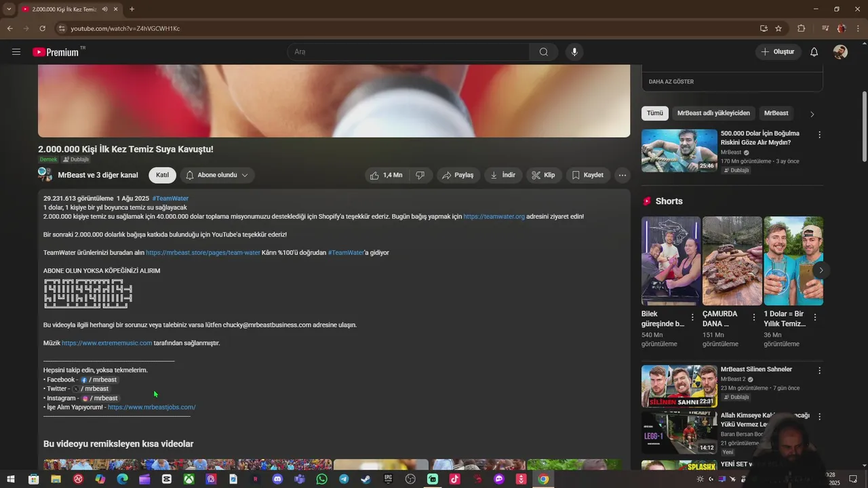Click the page vertical scrollbar

pos(864,125)
